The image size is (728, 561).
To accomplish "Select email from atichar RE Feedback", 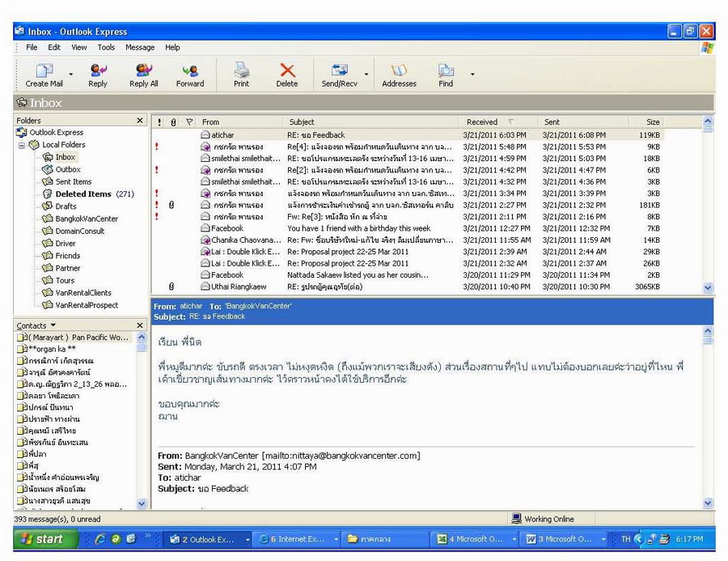I will click(x=408, y=135).
